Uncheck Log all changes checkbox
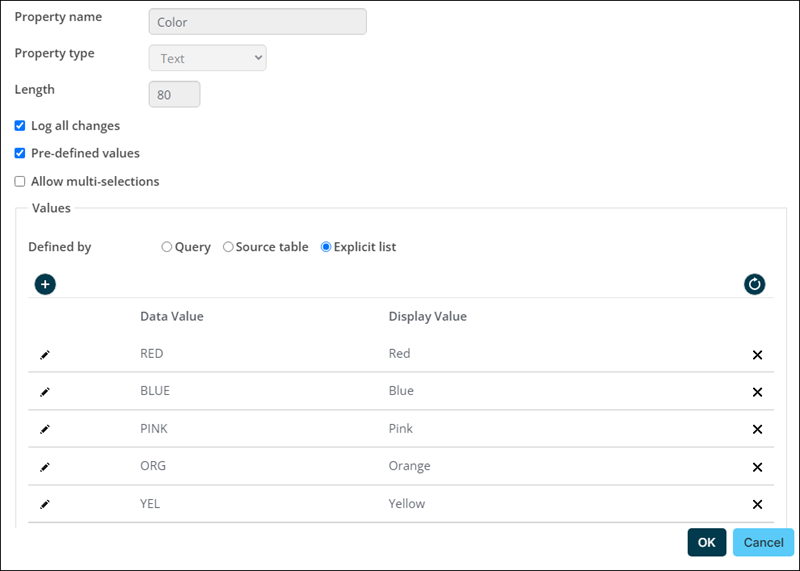The width and height of the screenshot is (800, 571). (x=20, y=126)
